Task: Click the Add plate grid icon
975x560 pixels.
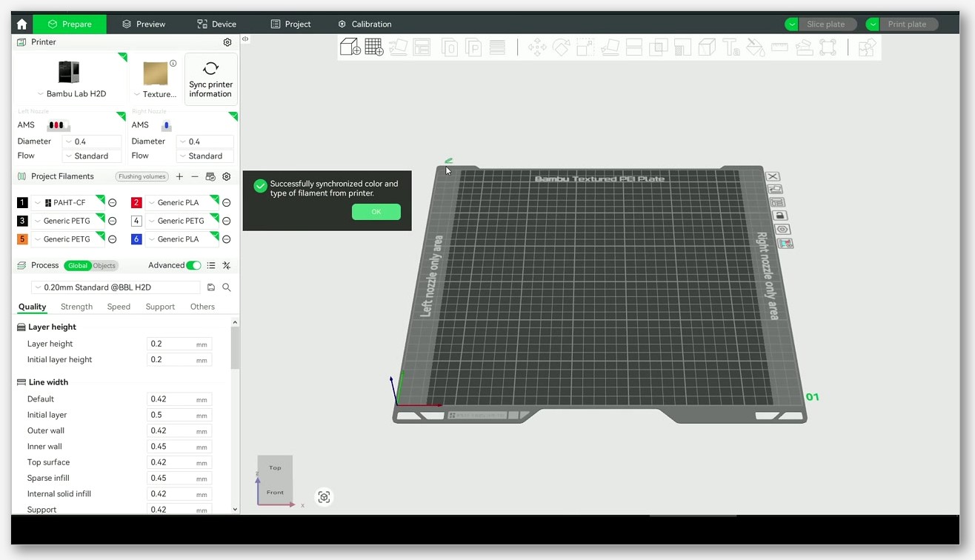Action: coord(374,47)
